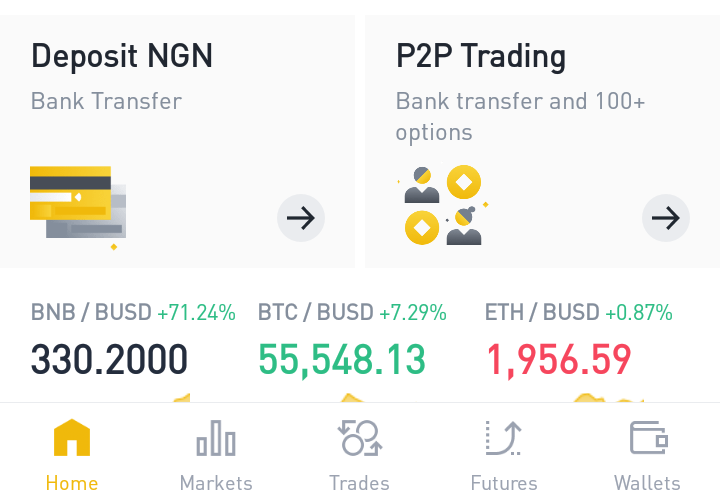Open the Wallets tab label
720x500 pixels.
coord(648,483)
